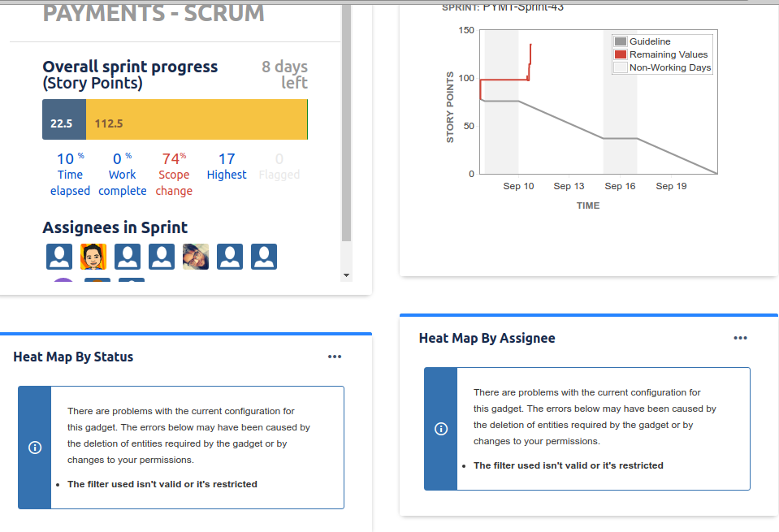Click the Remaining Values legend red swatch
Image resolution: width=779 pixels, height=532 pixels.
pyautogui.click(x=621, y=54)
